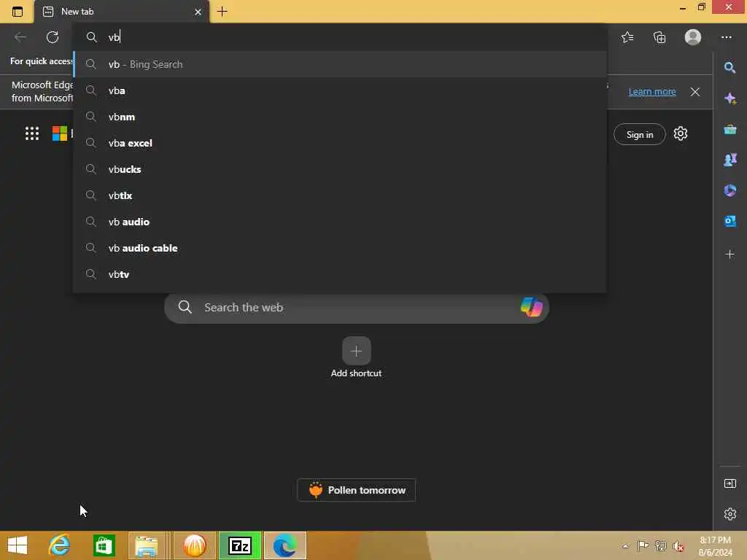The image size is (747, 560).
Task: Open the tab actions menu icon
Action: click(x=18, y=12)
